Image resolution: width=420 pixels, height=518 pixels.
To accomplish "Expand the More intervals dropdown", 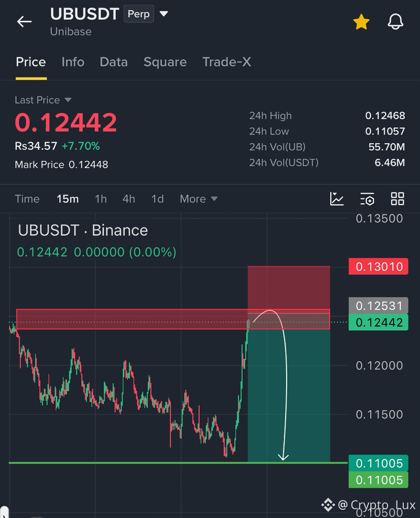I will coord(199,199).
